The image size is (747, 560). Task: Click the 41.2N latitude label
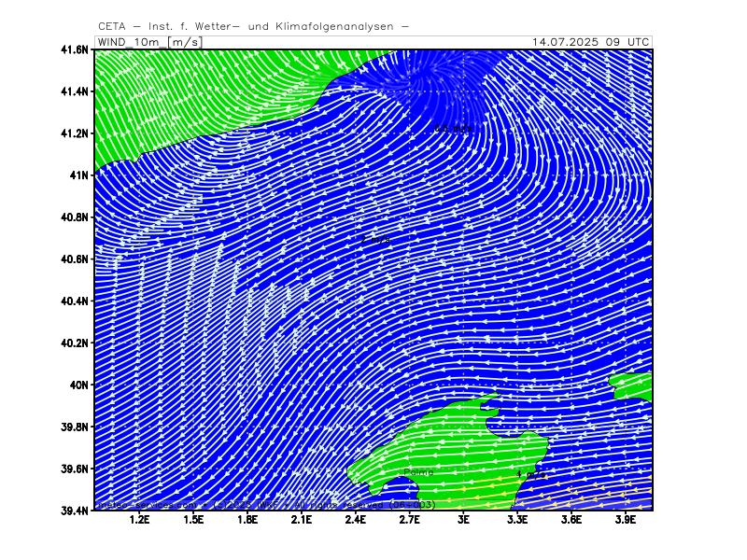coord(75,133)
